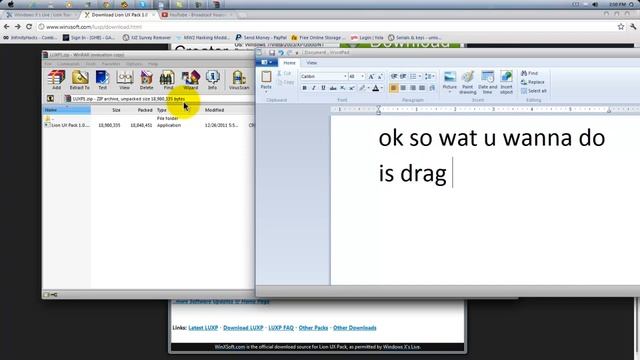Toggle Center alignment in WordPad
The image size is (640, 360).
click(x=403, y=88)
